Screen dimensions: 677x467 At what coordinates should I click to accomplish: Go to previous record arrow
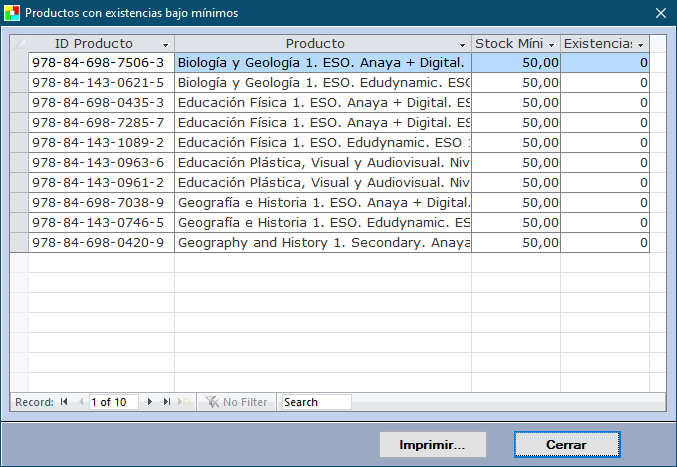pos(79,402)
